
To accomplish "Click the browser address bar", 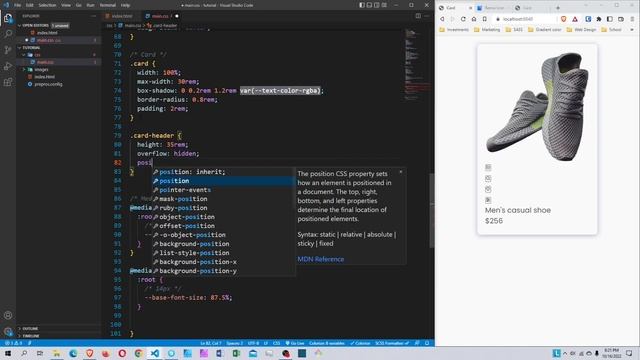I will 524,19.
